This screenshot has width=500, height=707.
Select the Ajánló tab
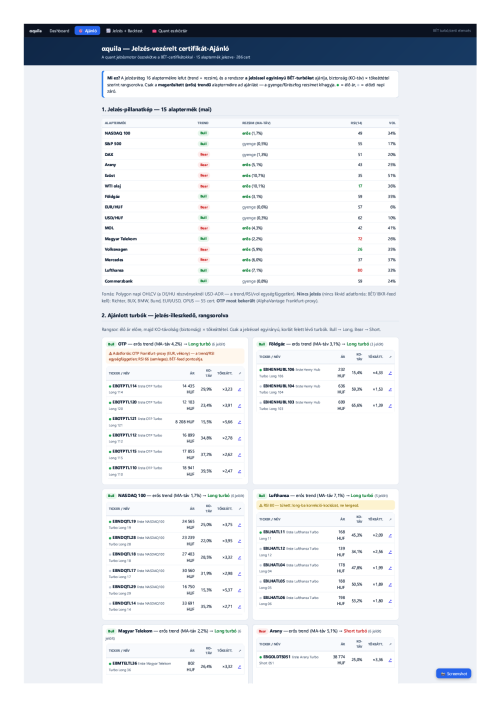(x=87, y=31)
